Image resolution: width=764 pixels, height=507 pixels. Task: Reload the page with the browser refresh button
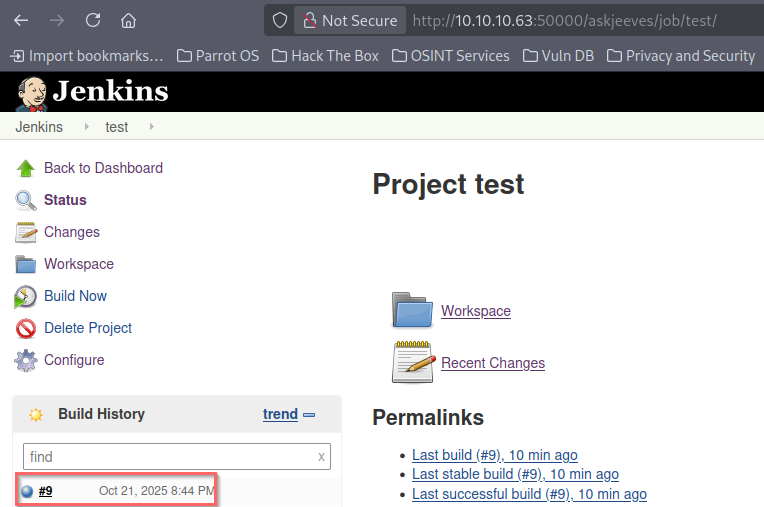click(x=92, y=20)
